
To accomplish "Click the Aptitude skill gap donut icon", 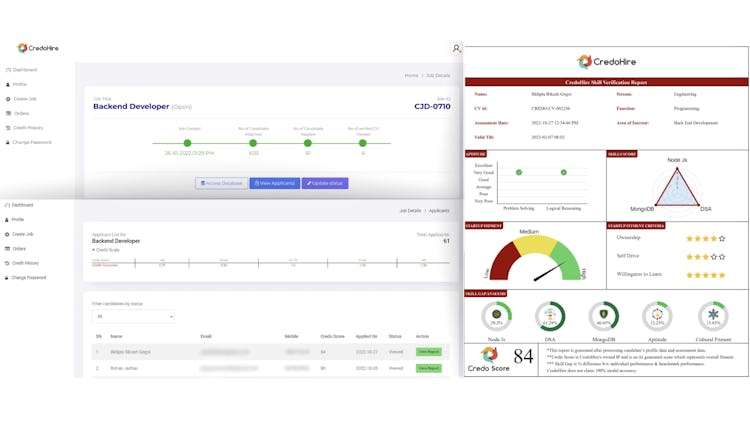I will (657, 316).
